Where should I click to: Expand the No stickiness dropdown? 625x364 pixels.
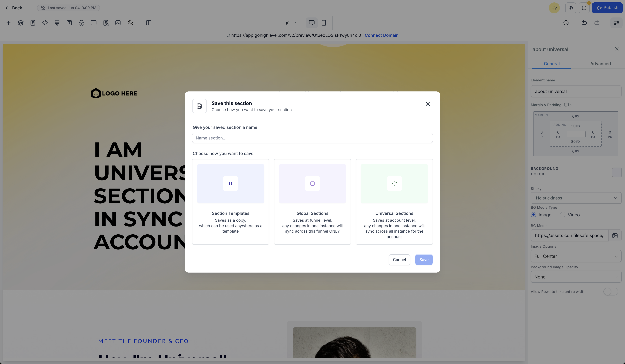pyautogui.click(x=576, y=198)
